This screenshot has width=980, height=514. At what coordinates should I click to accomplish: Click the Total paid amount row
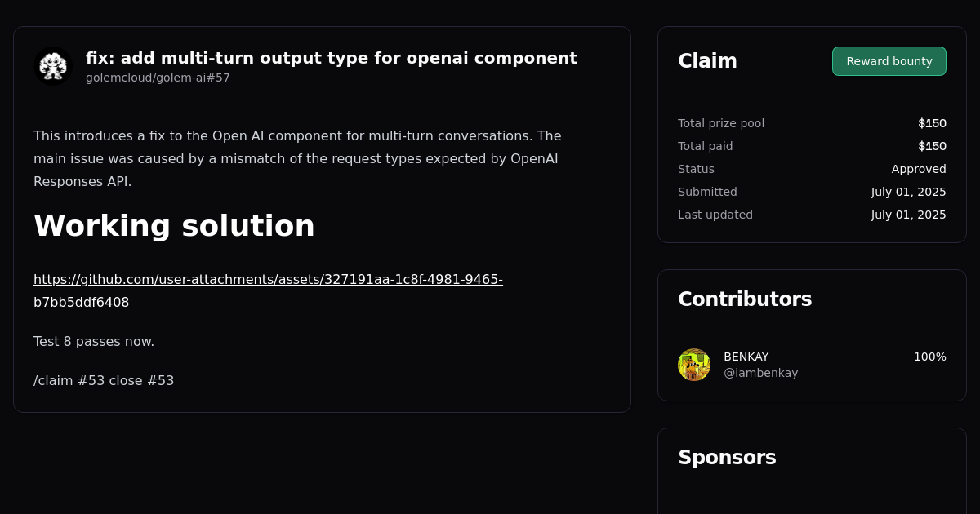812,146
